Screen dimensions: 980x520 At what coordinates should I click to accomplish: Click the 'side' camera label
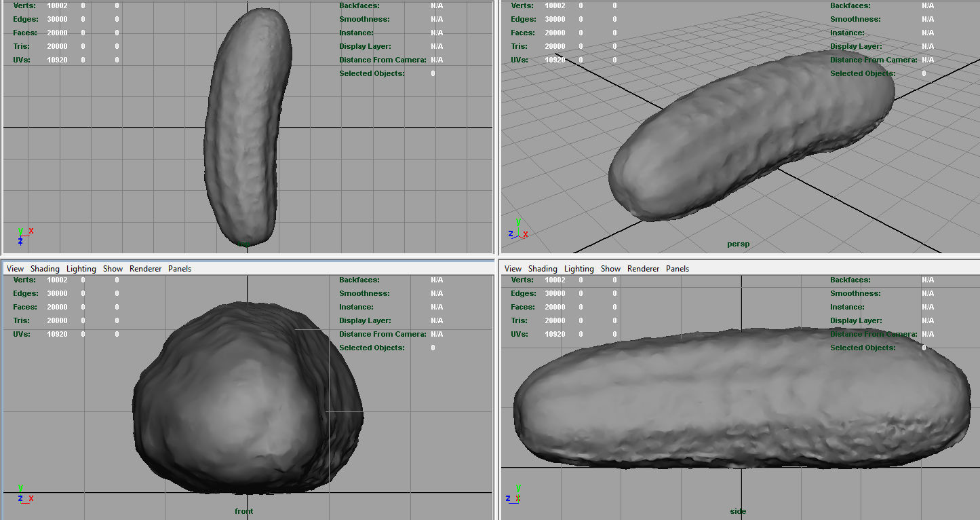(x=738, y=511)
